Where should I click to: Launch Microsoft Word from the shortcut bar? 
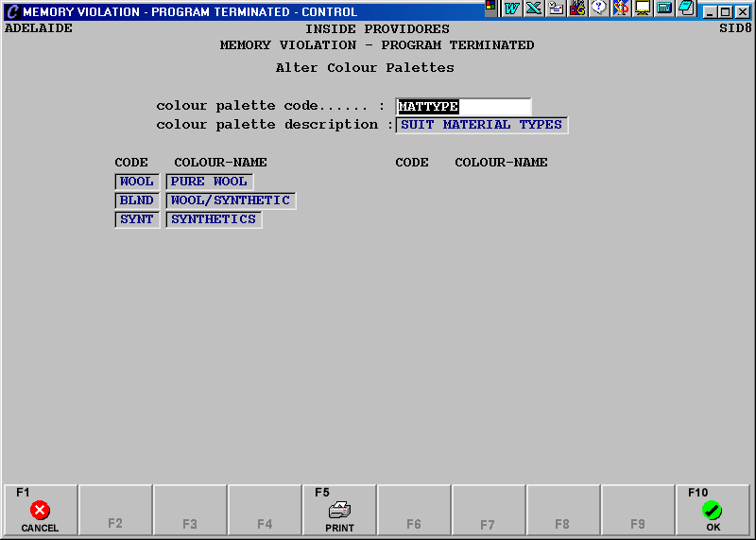pyautogui.click(x=512, y=9)
